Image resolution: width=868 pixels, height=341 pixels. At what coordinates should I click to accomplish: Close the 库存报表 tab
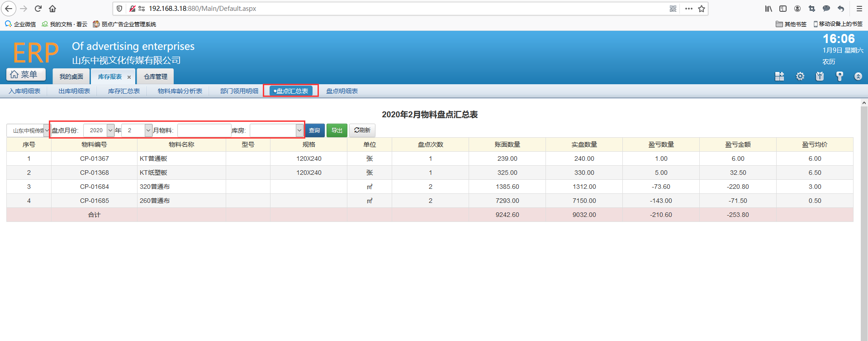click(129, 77)
